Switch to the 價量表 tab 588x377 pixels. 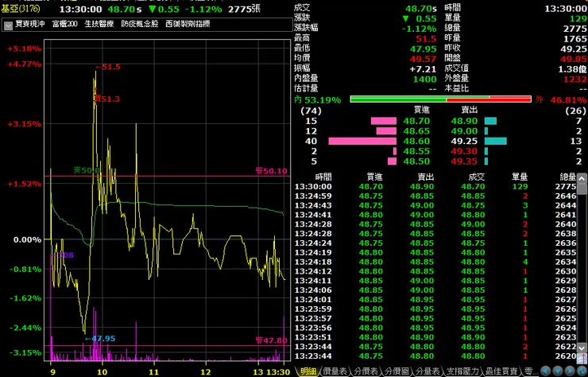335,371
